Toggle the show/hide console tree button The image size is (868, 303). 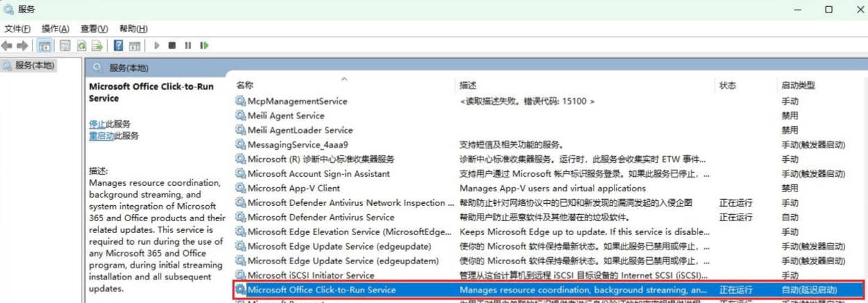coord(44,46)
